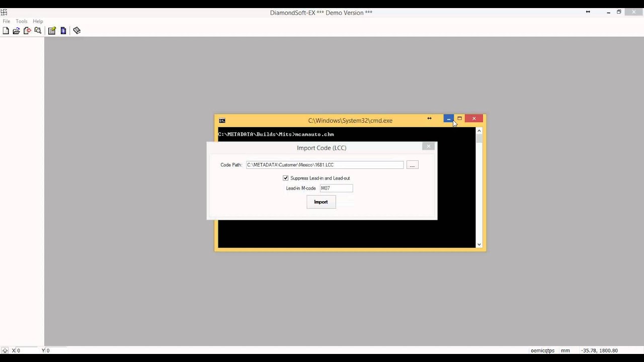Click the checklist with pencil toolbar icon
Image resolution: width=644 pixels, height=362 pixels.
click(52, 31)
